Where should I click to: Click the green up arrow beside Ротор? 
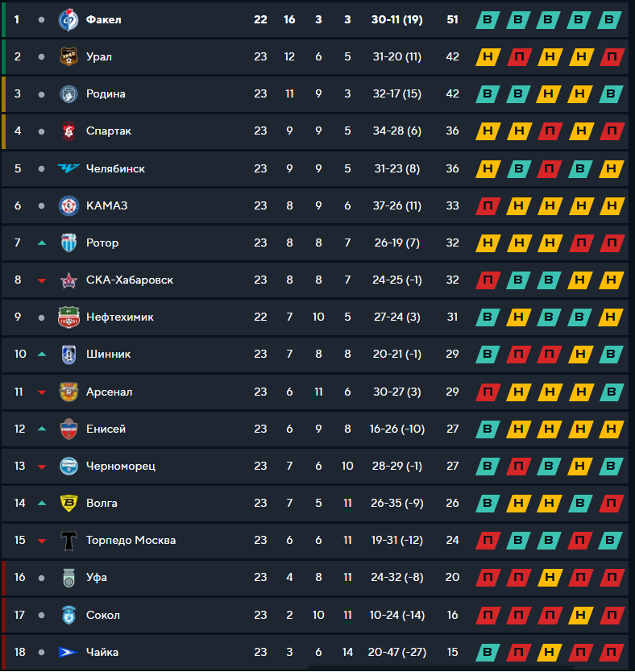42,243
